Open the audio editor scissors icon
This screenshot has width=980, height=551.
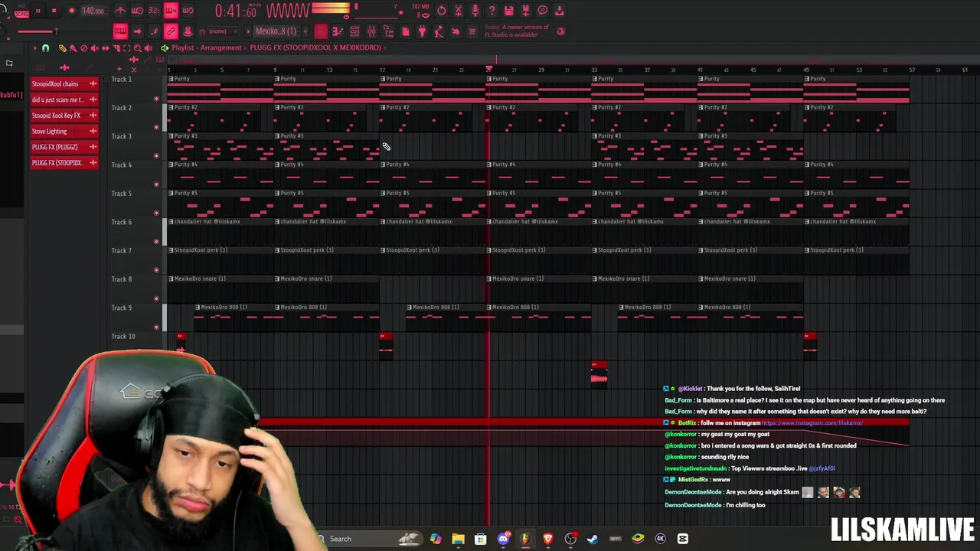459,11
